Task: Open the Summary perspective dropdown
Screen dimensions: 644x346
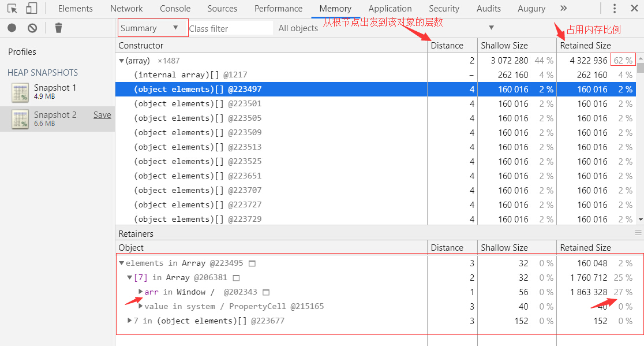Action: [x=152, y=27]
